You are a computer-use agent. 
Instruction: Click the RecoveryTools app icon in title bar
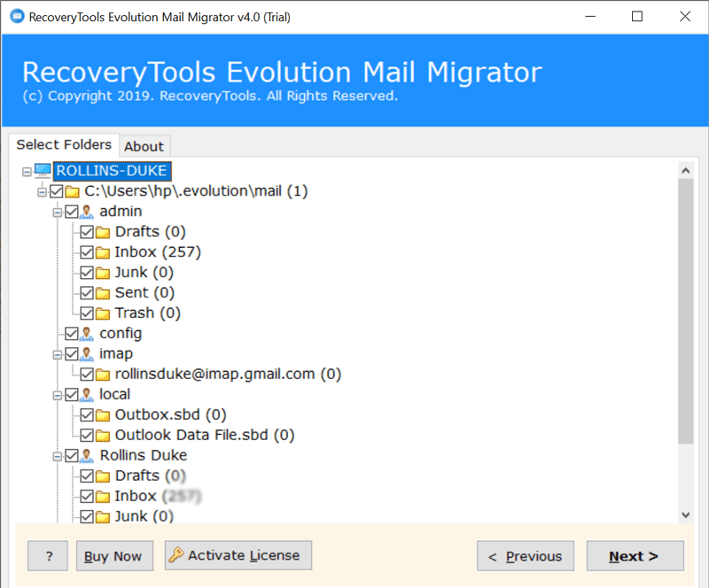pyautogui.click(x=17, y=16)
